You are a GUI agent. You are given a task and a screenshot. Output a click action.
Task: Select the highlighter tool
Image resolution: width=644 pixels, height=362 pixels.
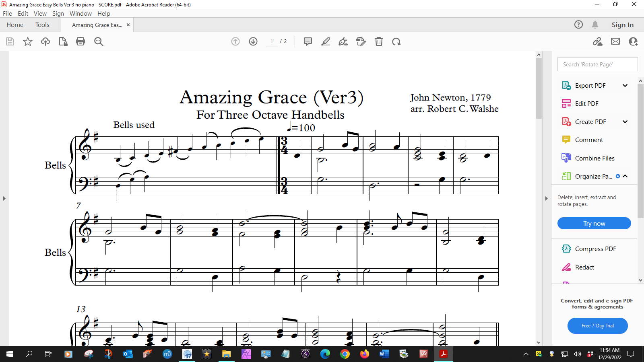(326, 41)
